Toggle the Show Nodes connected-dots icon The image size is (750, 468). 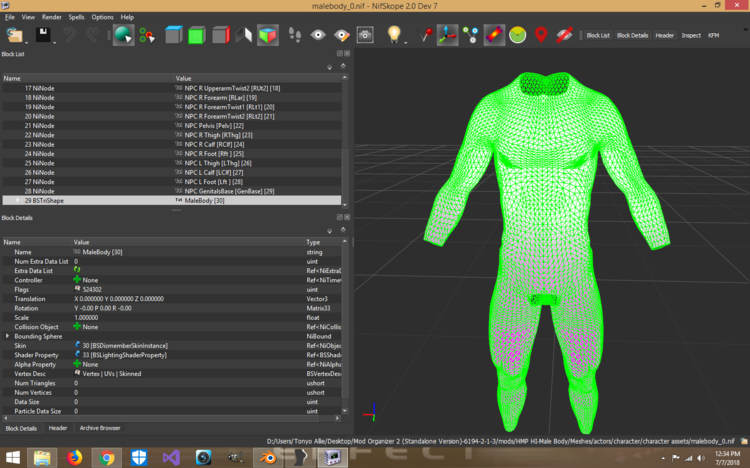click(471, 35)
